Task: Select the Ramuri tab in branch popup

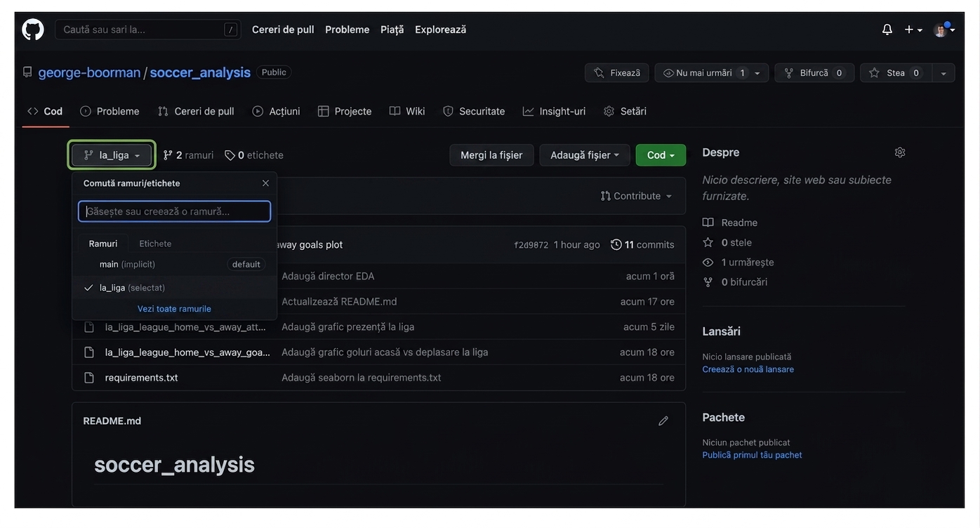Action: pos(103,244)
